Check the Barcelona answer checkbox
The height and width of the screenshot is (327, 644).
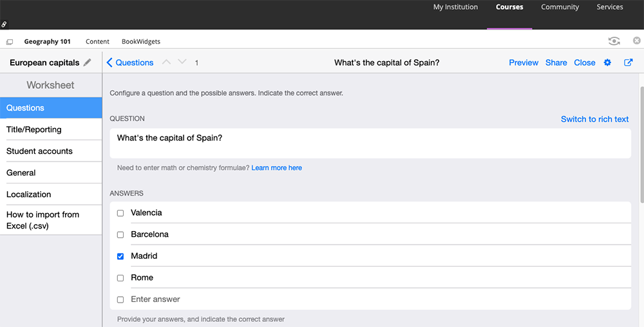click(x=120, y=235)
